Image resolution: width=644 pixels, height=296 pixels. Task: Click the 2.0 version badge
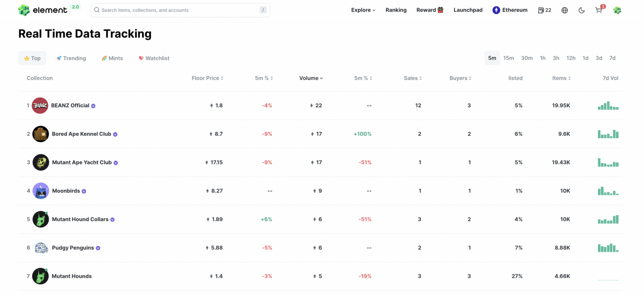pyautogui.click(x=75, y=7)
